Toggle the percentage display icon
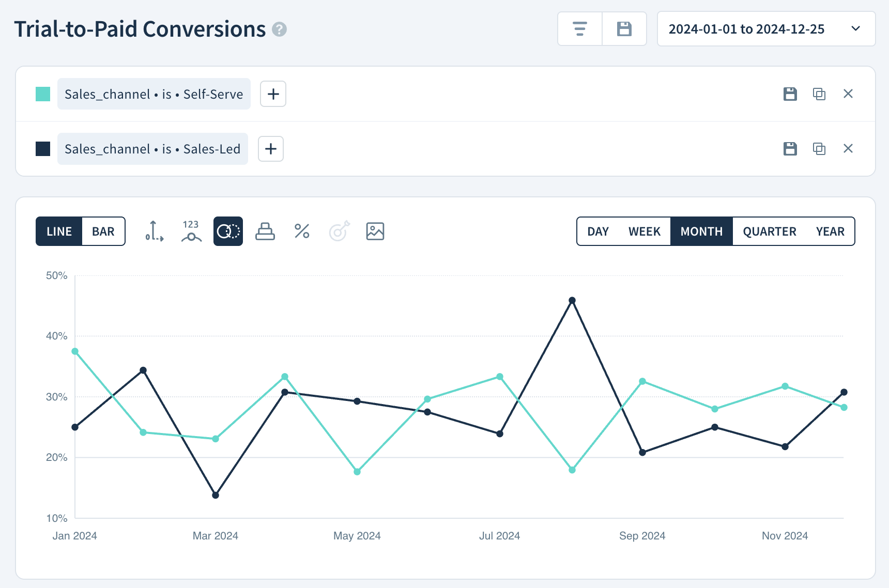This screenshot has width=889, height=588. (x=301, y=231)
